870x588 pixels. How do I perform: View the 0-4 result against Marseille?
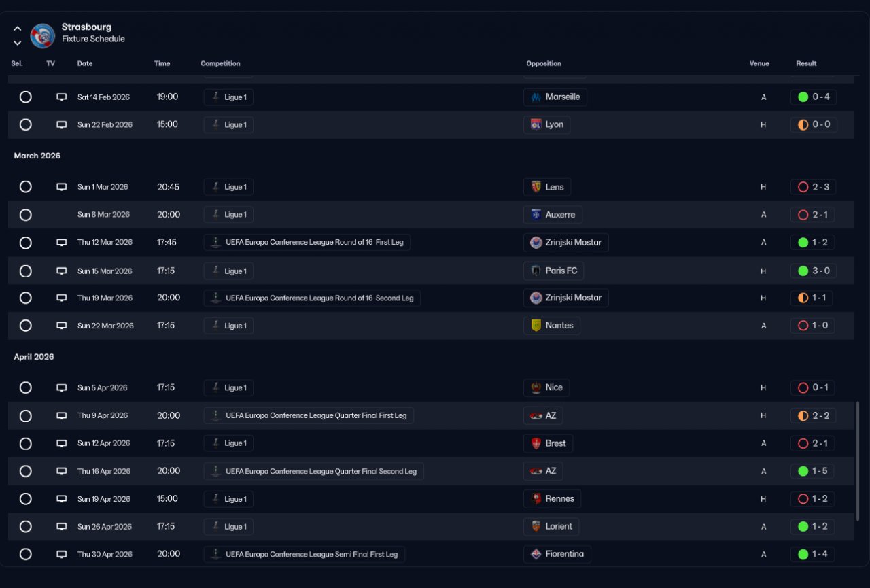pyautogui.click(x=814, y=97)
